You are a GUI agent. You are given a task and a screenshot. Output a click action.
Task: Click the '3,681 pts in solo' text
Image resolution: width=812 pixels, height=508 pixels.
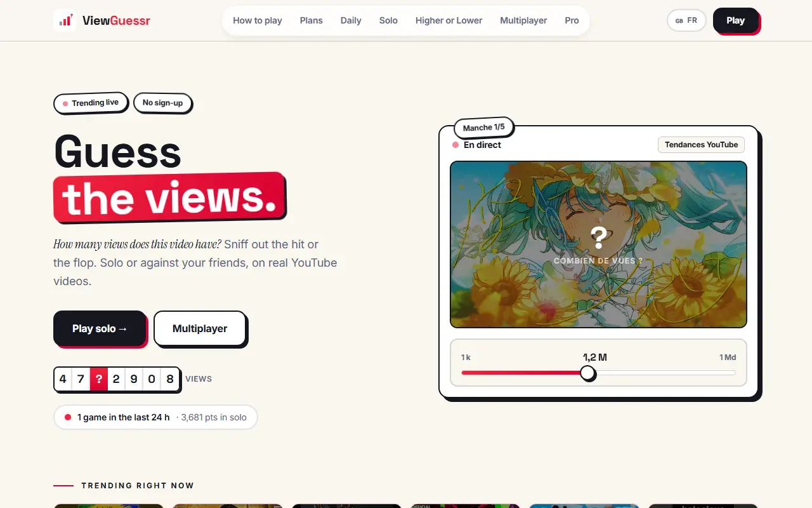(x=213, y=417)
